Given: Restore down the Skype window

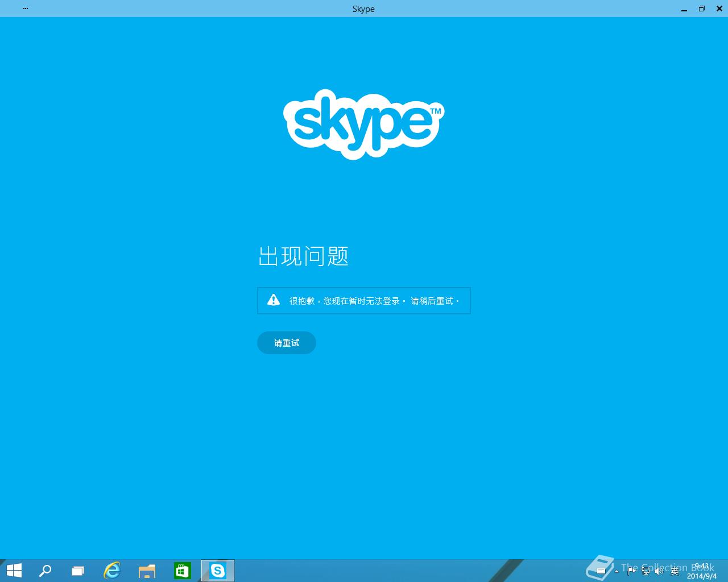Looking at the screenshot, I should pyautogui.click(x=702, y=9).
